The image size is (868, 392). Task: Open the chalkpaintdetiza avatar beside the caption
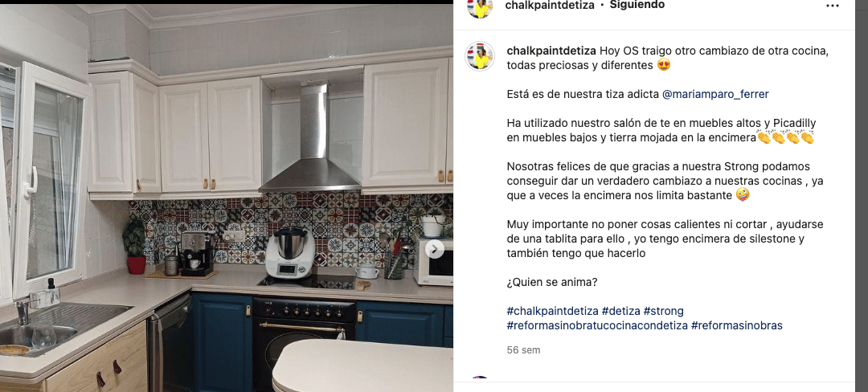(x=480, y=56)
